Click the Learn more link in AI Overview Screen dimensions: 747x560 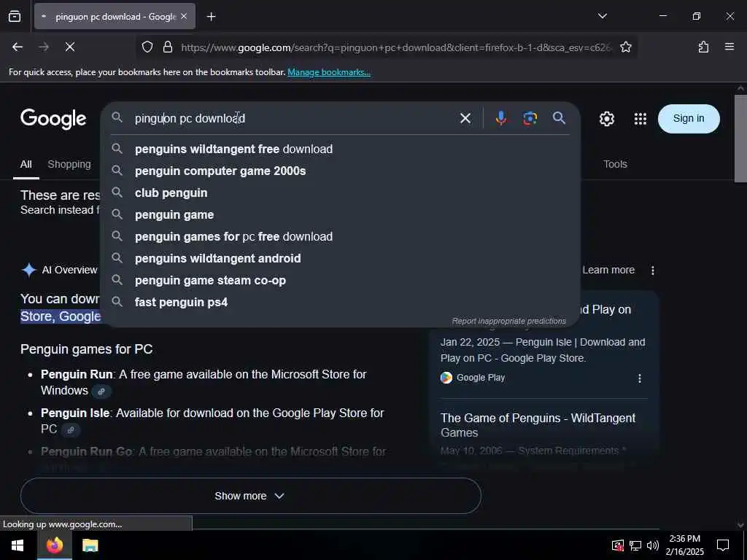(608, 270)
